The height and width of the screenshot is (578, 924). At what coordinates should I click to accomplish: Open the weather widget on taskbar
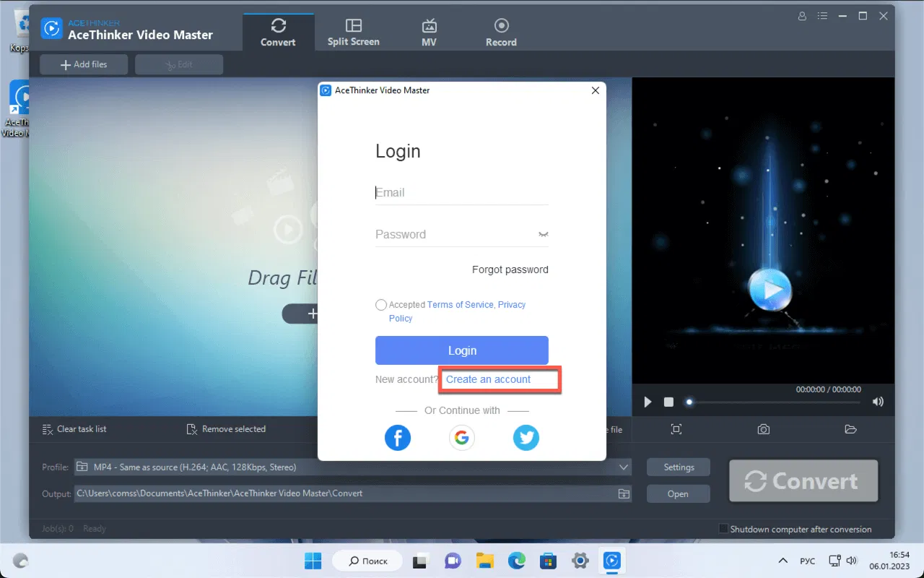coord(20,561)
